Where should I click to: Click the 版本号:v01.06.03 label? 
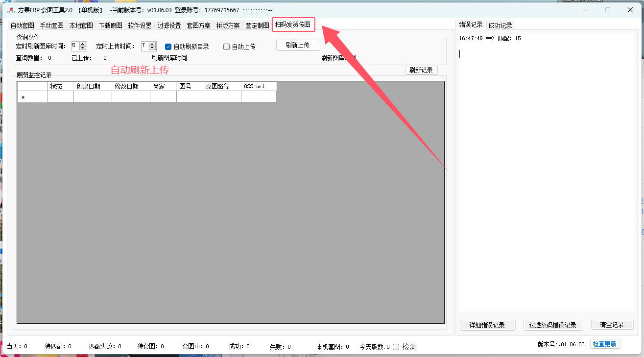point(561,344)
